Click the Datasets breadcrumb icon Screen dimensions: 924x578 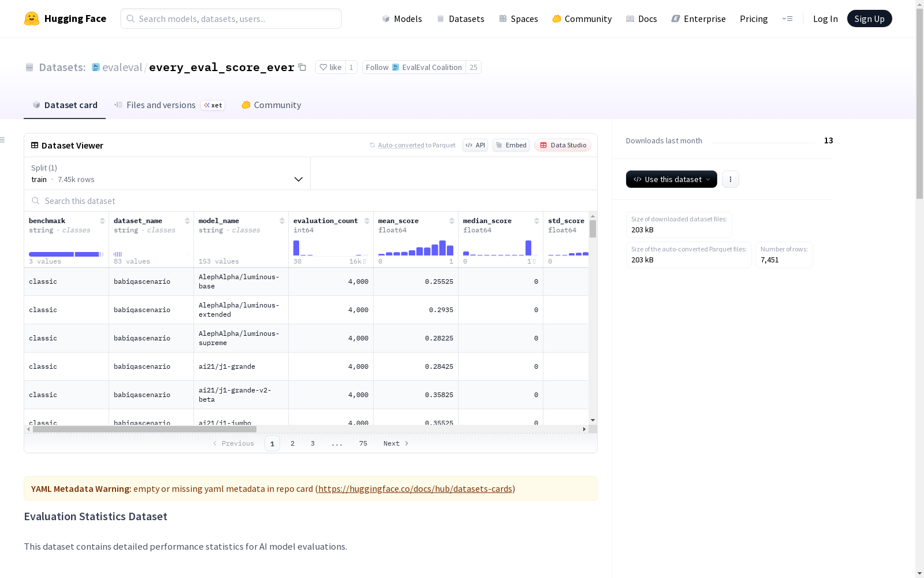click(x=29, y=67)
